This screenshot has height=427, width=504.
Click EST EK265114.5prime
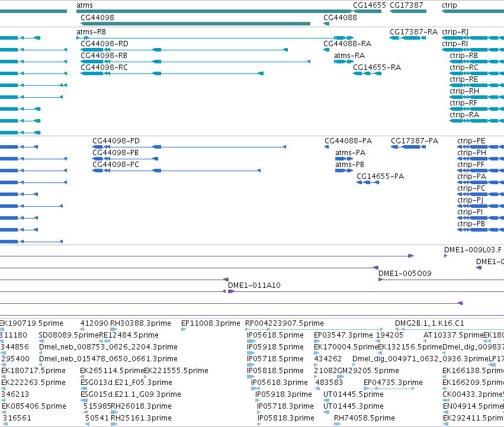click(x=82, y=377)
